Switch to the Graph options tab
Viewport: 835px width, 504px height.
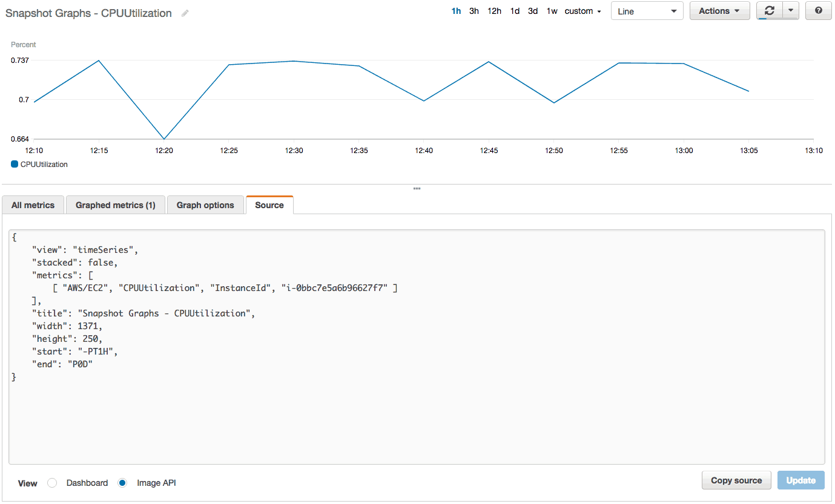205,205
